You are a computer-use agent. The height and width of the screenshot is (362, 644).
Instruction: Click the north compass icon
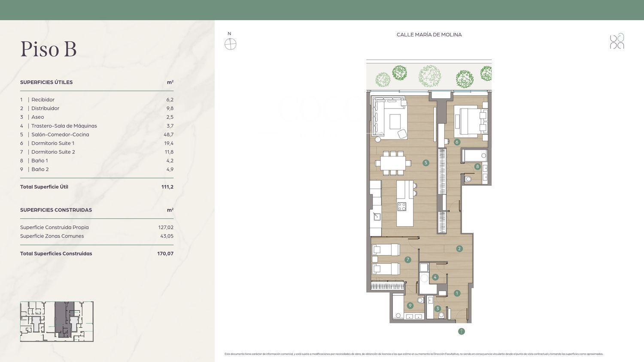231,44
